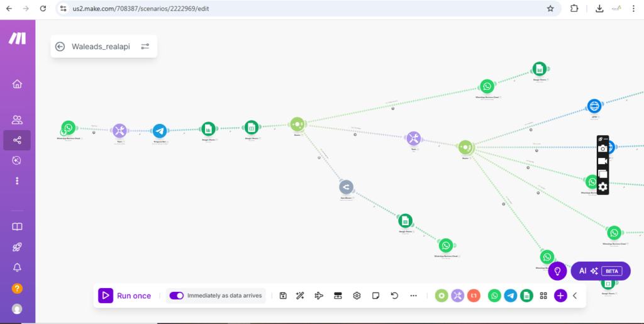Screen dimensions: 644x324
Task: Toggle the Immediately as data arrives scheduling switch
Action: coord(177,296)
